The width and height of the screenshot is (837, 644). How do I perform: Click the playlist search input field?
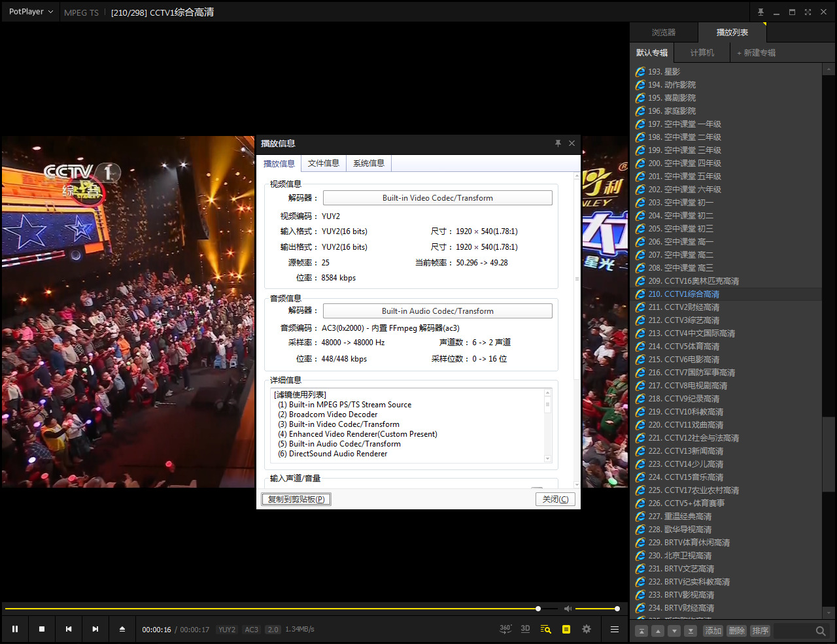point(793,631)
